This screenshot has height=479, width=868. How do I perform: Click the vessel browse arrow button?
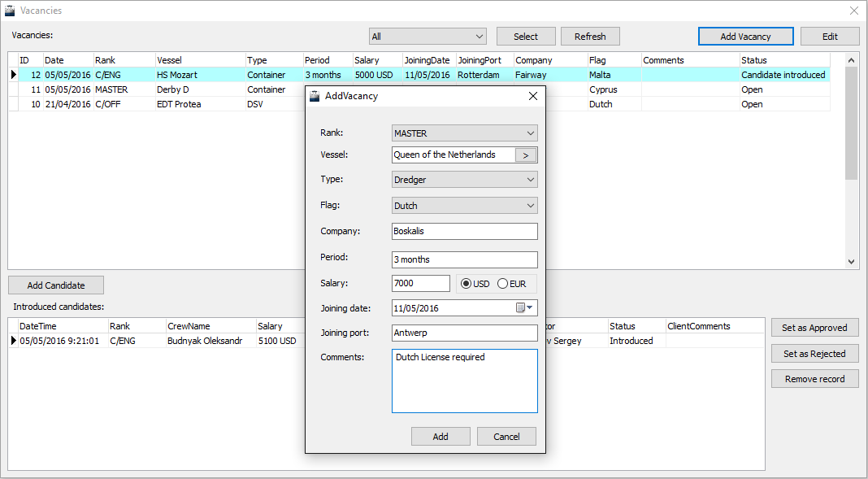525,155
